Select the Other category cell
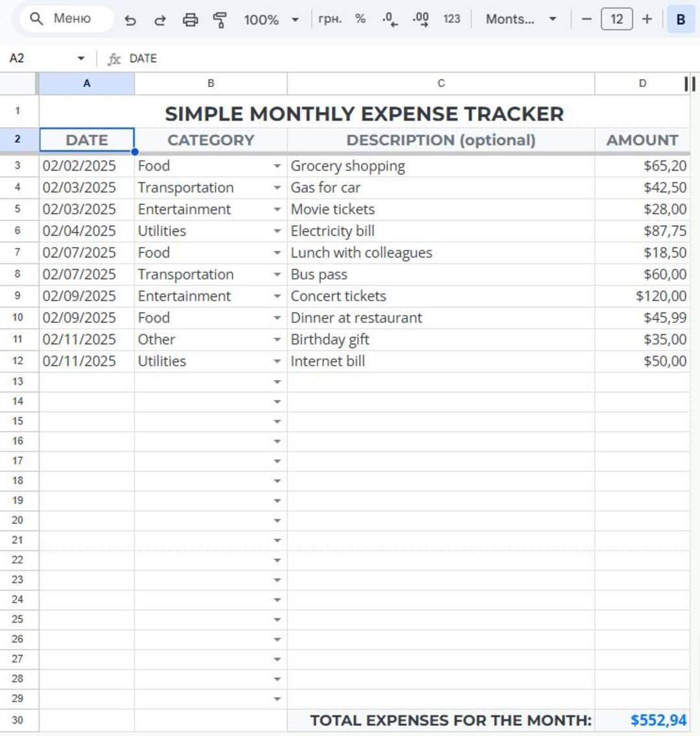This screenshot has height=736, width=700. point(211,340)
